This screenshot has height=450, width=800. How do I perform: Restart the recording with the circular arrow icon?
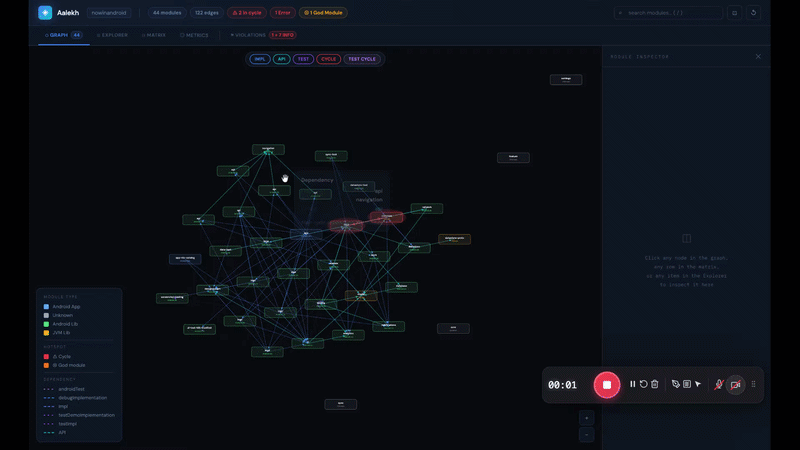pyautogui.click(x=643, y=384)
